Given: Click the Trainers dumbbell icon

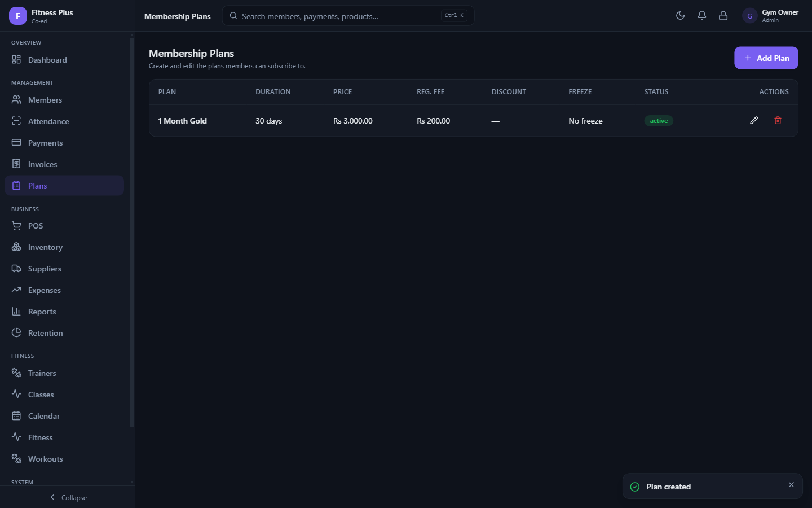Looking at the screenshot, I should (16, 373).
